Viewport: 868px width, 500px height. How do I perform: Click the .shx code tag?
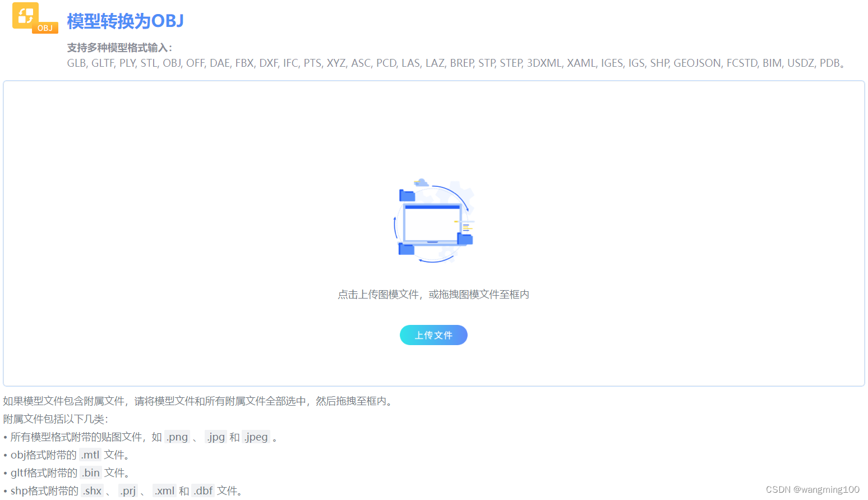tap(93, 491)
